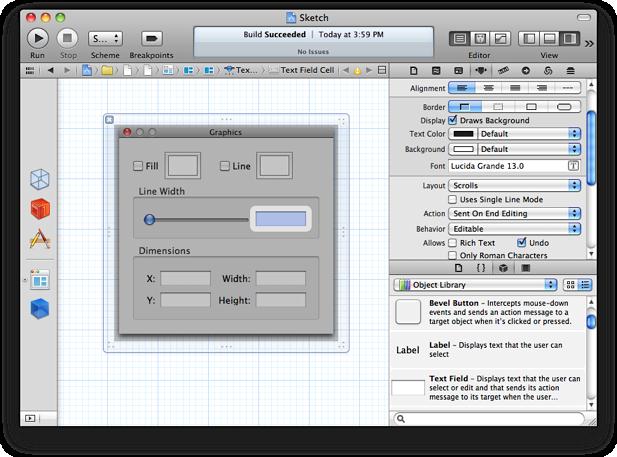Screen dimensions: 617x457
Task: Switch to the Assistant editor
Action: tap(481, 38)
